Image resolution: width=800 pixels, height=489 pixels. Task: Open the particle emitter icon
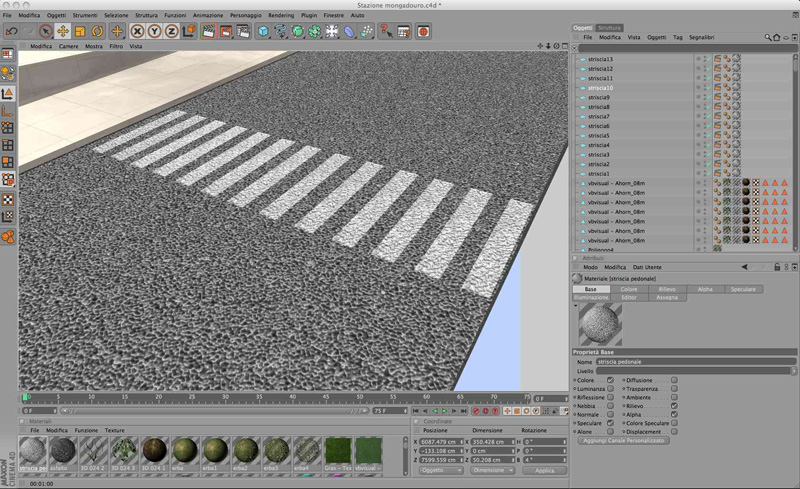click(x=366, y=32)
